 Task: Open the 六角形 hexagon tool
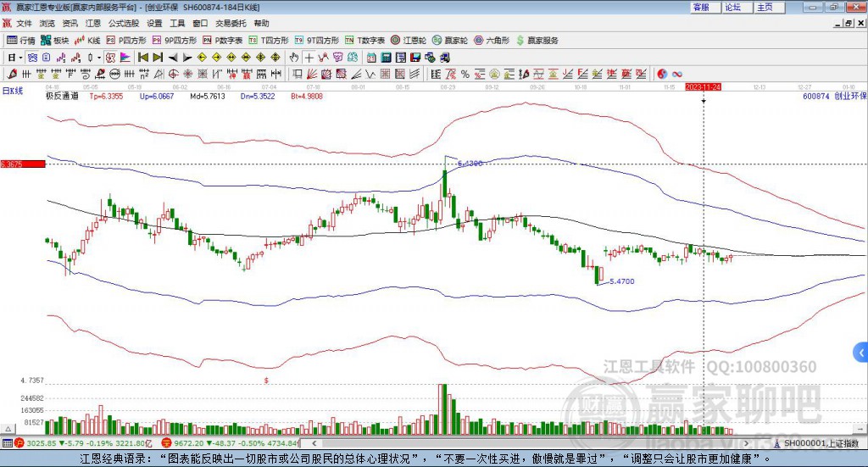pyautogui.click(x=492, y=41)
